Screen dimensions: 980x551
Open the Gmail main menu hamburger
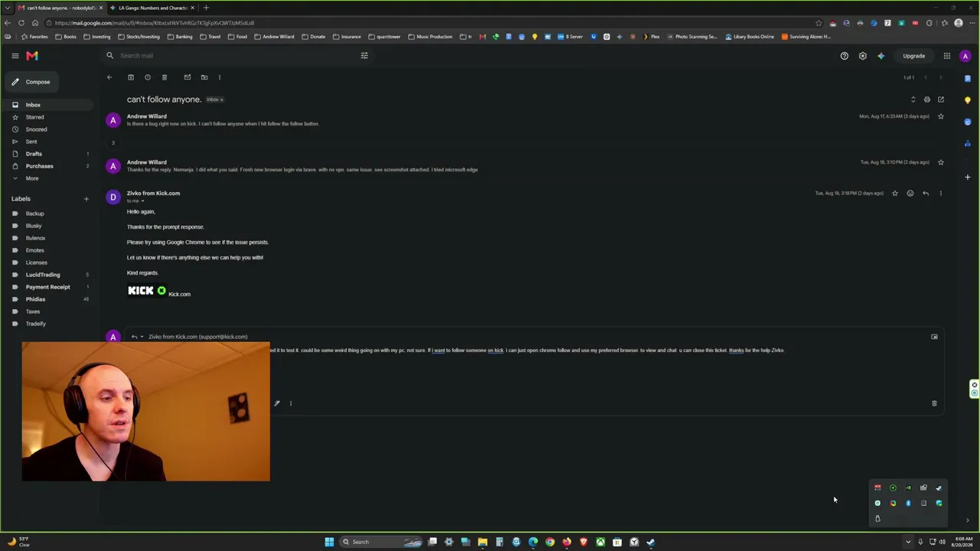(x=15, y=56)
